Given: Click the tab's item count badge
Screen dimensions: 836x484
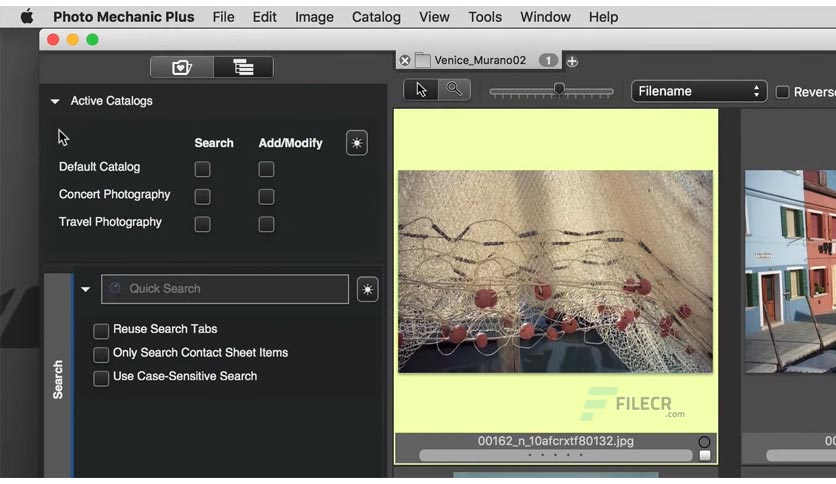Looking at the screenshot, I should (x=548, y=60).
